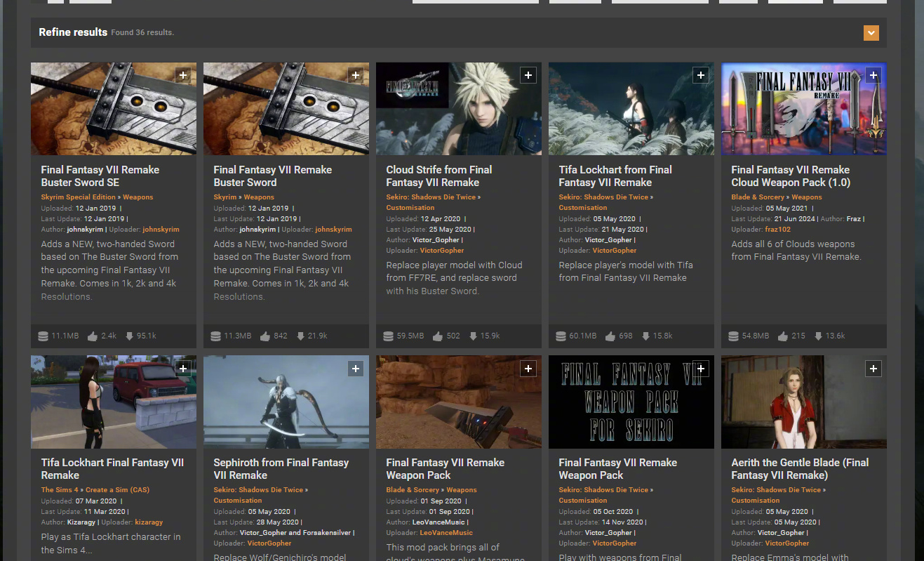Click download icon showing 21.9k
924x561 pixels.
(x=300, y=336)
